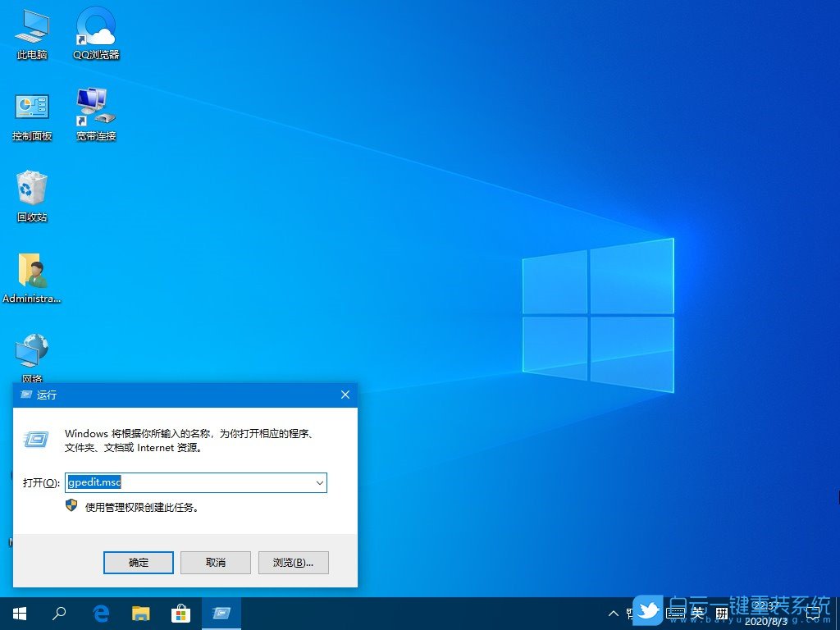The image size is (840, 630).
Task: Open Microsoft Edge from the taskbar
Action: coord(100,613)
